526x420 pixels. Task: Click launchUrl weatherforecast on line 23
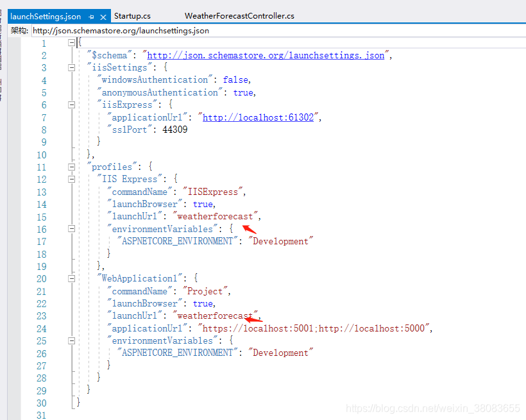(x=215, y=315)
